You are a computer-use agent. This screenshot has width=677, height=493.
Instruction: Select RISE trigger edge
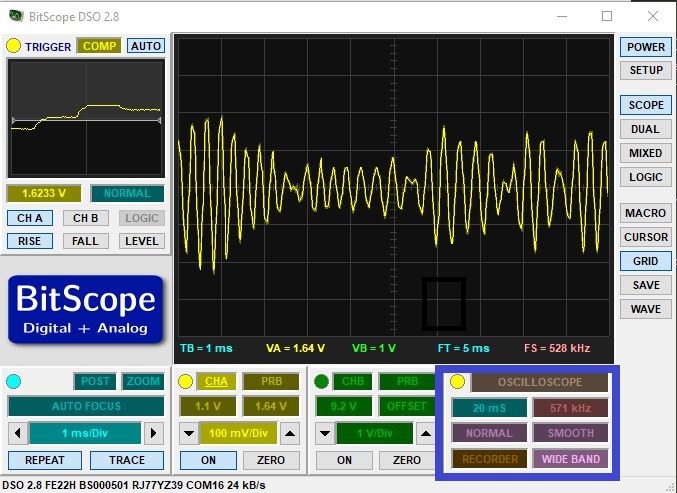pyautogui.click(x=30, y=241)
